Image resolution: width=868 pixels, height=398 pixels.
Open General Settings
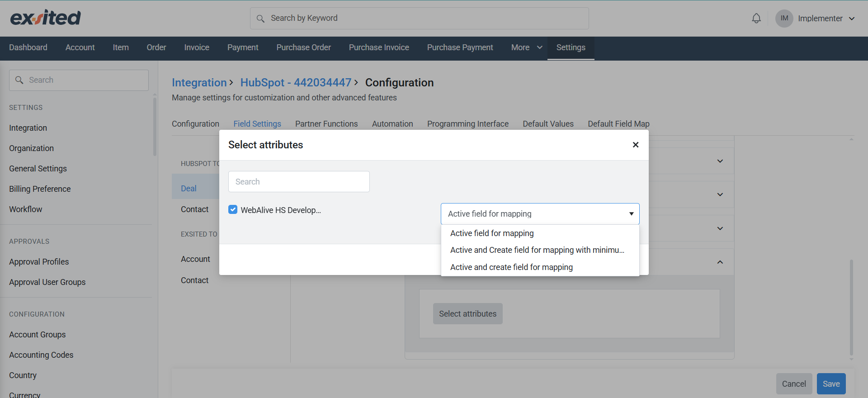pyautogui.click(x=38, y=169)
